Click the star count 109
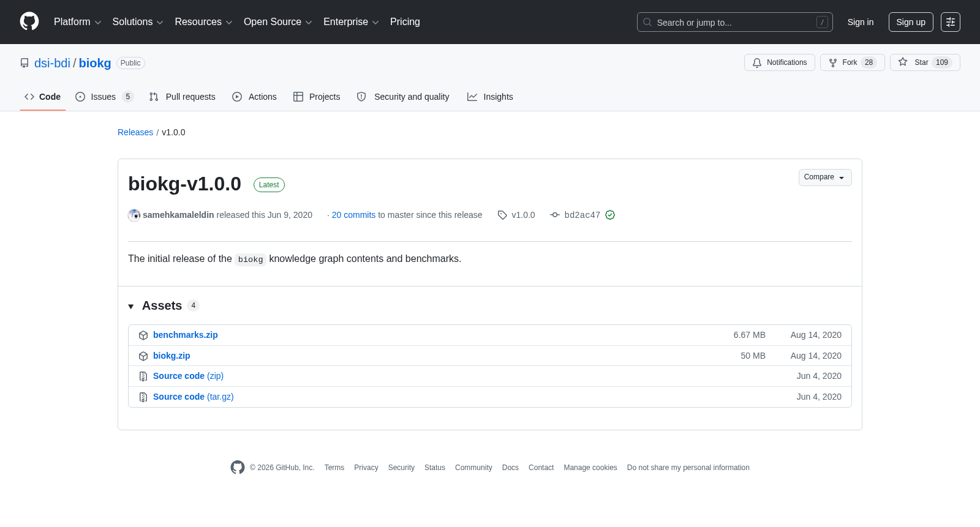Screen dimensions: 980x527 pos(942,62)
